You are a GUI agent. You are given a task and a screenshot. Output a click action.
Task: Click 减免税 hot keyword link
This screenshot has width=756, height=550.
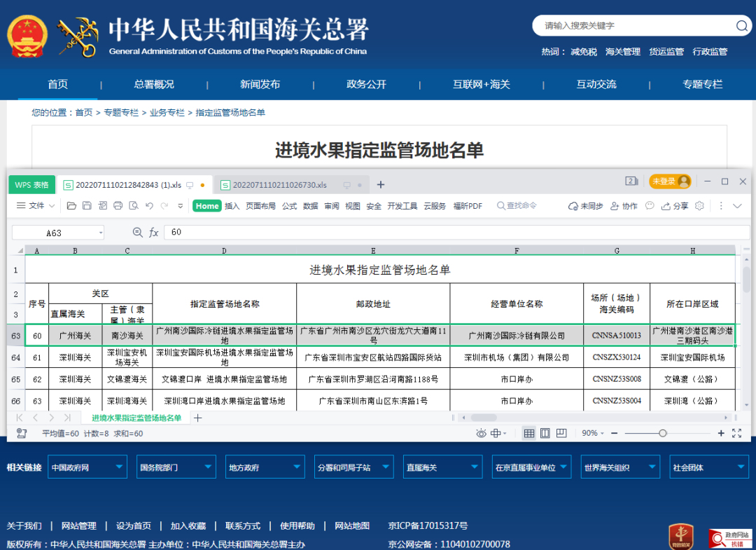(x=584, y=52)
